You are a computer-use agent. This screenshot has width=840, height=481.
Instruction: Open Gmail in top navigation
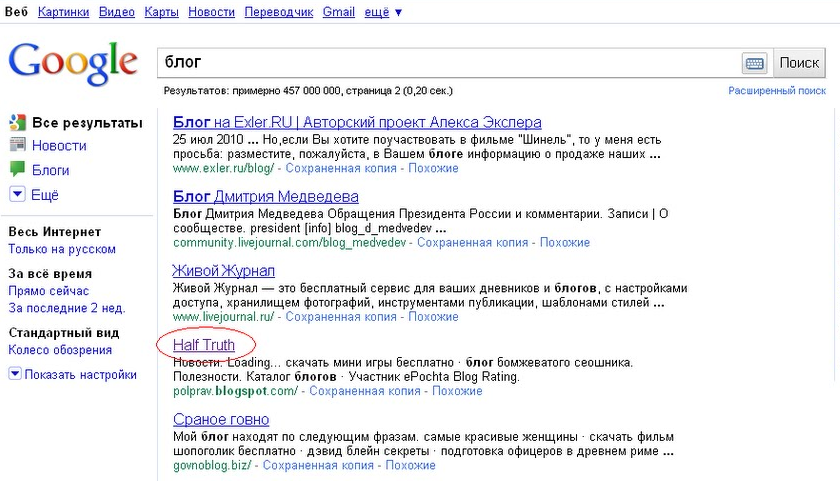(339, 12)
